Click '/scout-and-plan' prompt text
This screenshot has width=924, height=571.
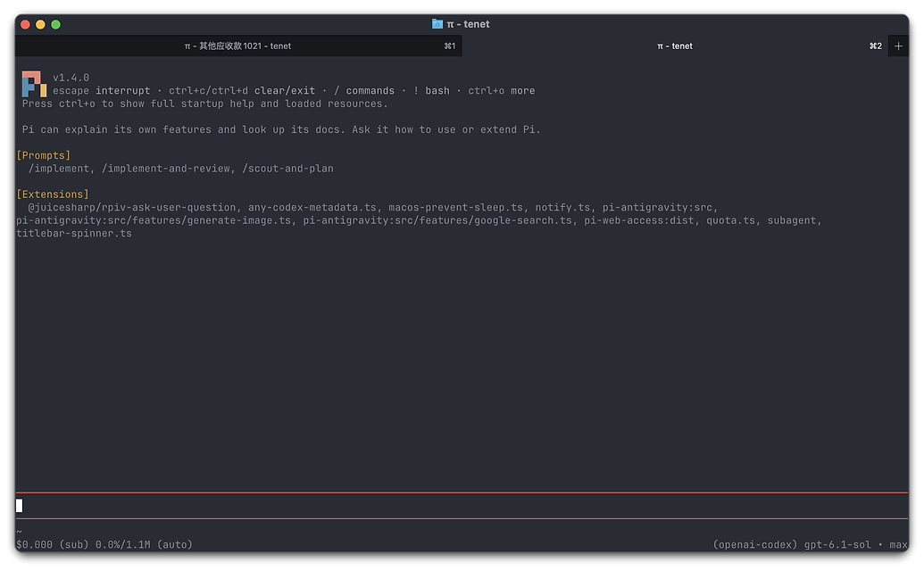pyautogui.click(x=287, y=169)
